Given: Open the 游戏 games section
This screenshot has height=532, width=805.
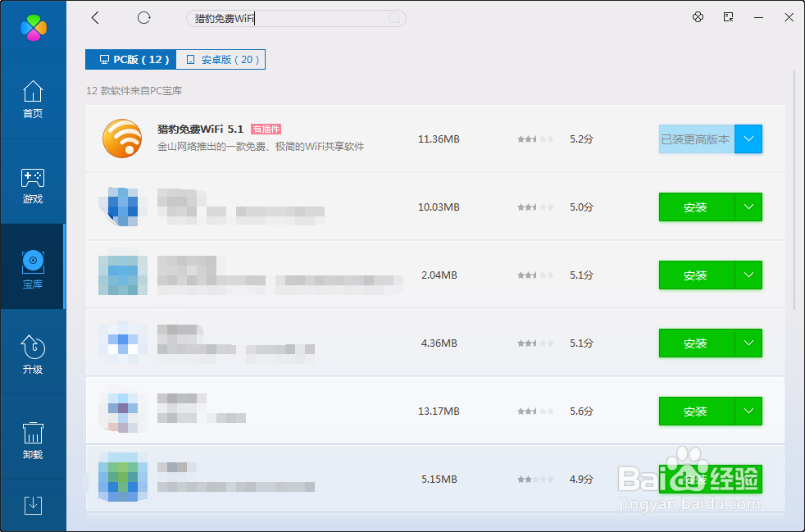Looking at the screenshot, I should tap(33, 185).
